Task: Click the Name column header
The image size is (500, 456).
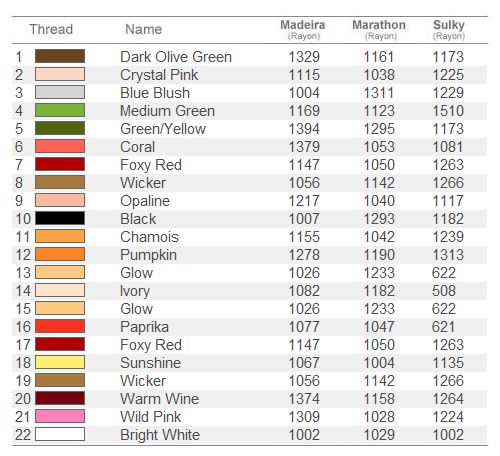Action: (x=144, y=29)
